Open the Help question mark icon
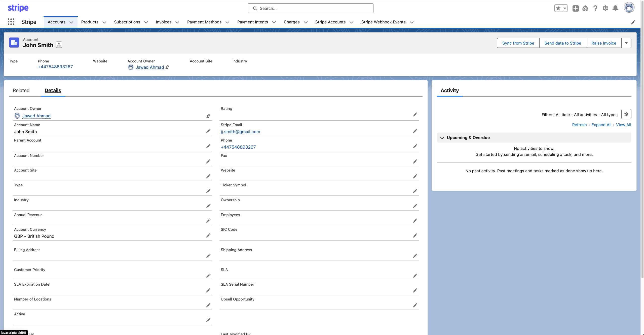This screenshot has width=644, height=335. click(x=595, y=8)
